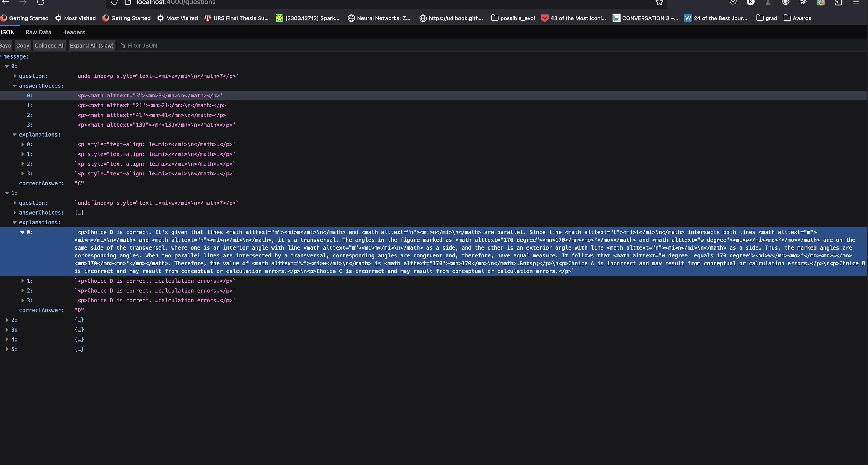Screen dimensions: 868x465
Task: Click the shield tracking protection icon
Action: coord(114,2)
